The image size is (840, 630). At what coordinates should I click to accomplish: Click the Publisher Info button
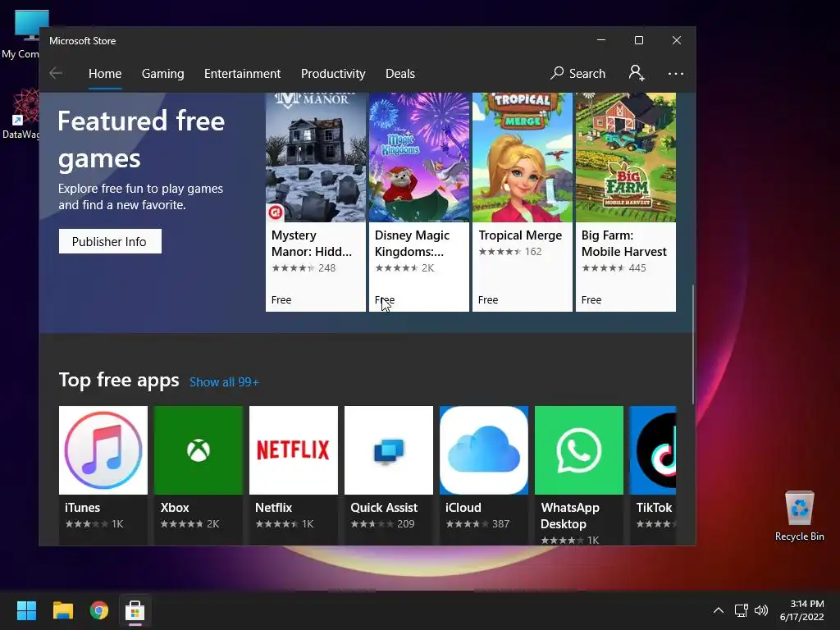[110, 242]
